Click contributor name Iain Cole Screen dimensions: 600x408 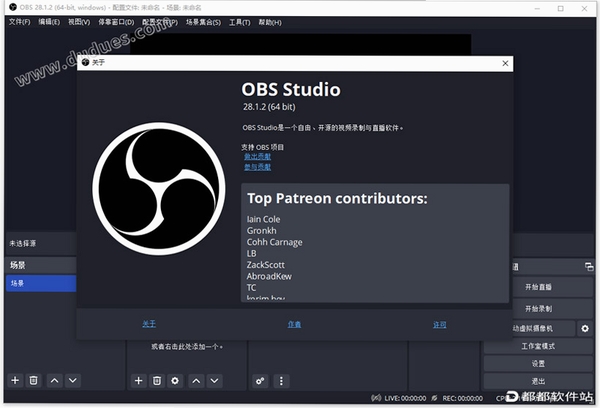tap(263, 219)
